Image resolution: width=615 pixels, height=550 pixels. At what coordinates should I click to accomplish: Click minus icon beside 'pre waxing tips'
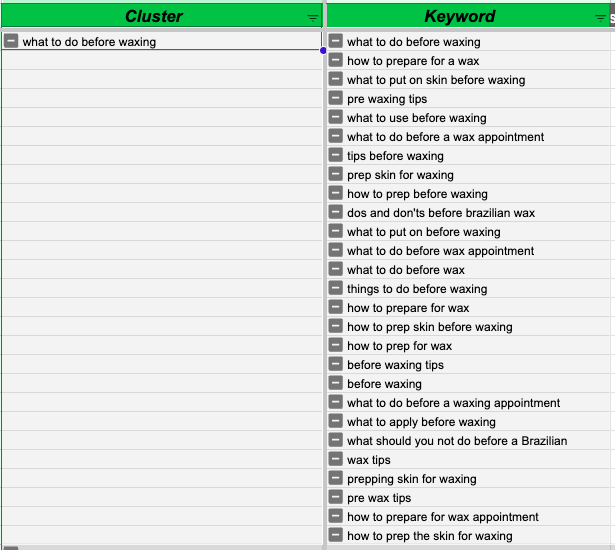335,98
